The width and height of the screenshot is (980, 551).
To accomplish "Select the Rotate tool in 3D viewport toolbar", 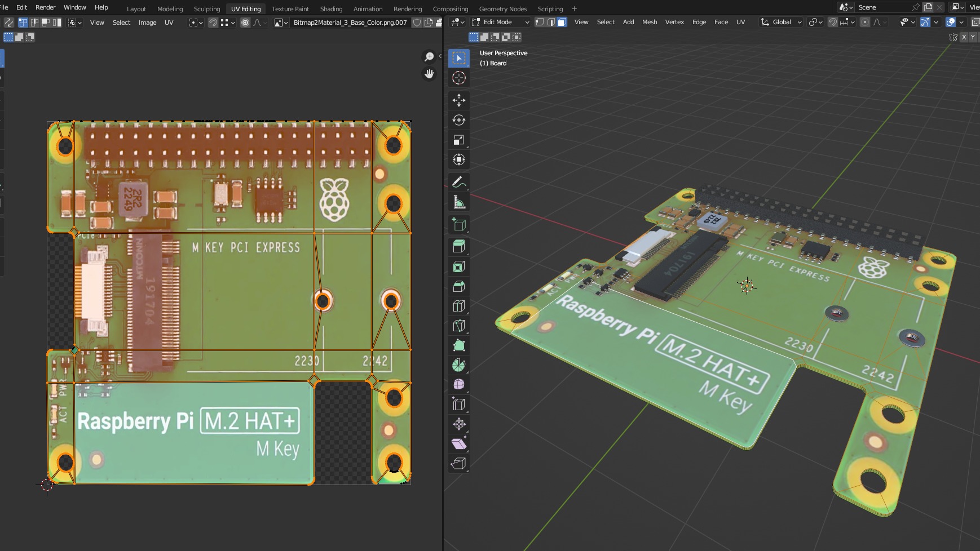I will tap(459, 120).
